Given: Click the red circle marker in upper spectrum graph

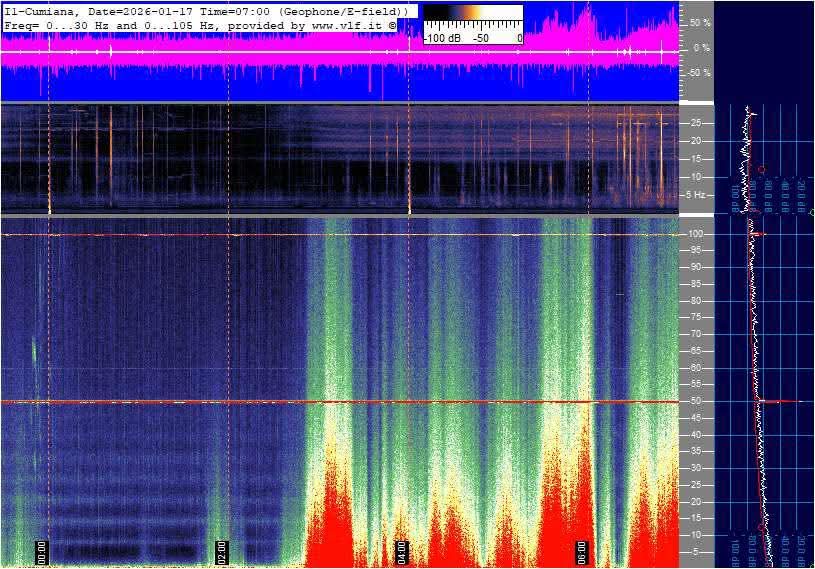Looking at the screenshot, I should (x=762, y=170).
